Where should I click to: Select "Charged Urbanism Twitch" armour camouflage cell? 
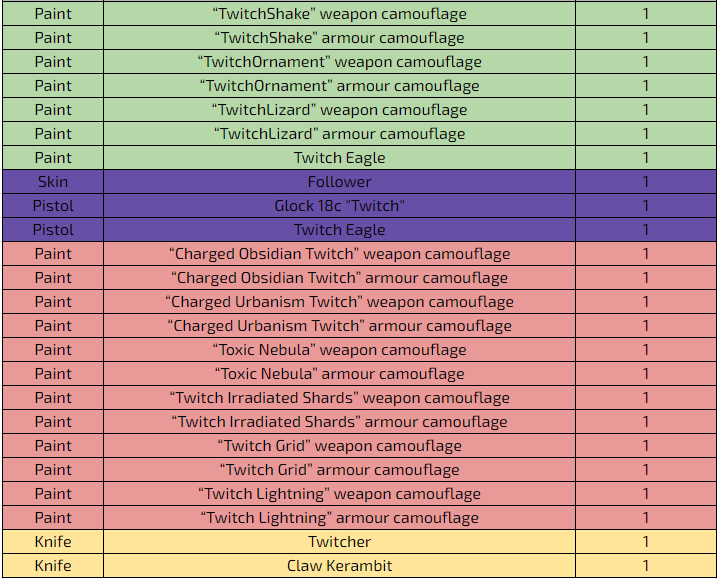tap(339, 326)
